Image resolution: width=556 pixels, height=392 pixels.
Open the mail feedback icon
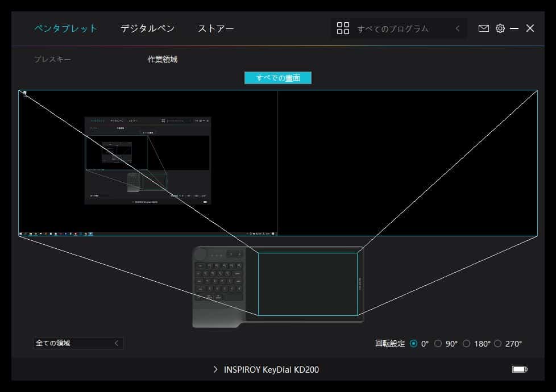pos(483,28)
